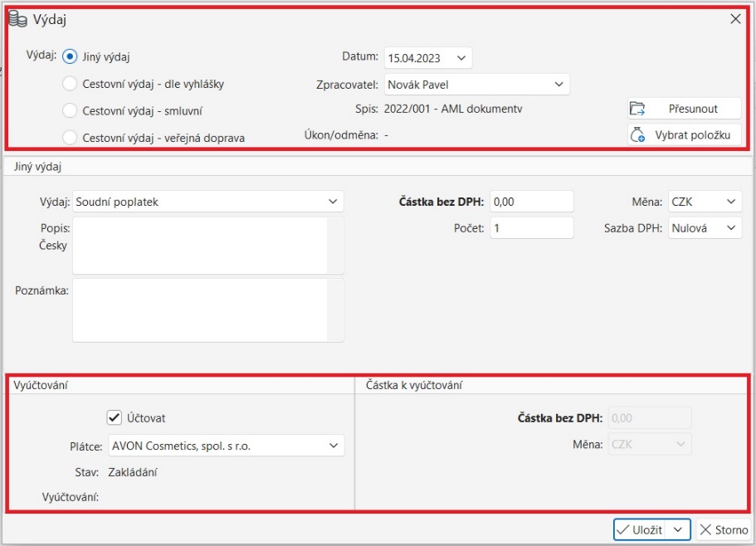Click the Počet quantity field
The image size is (756, 546).
531,227
